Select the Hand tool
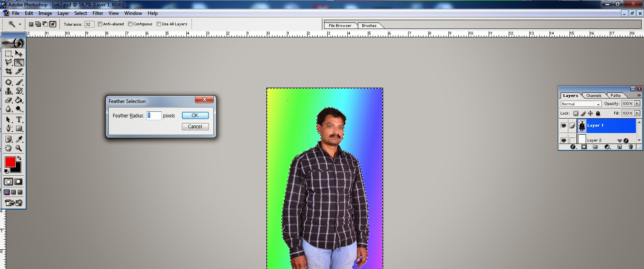644x269 pixels. (8, 148)
